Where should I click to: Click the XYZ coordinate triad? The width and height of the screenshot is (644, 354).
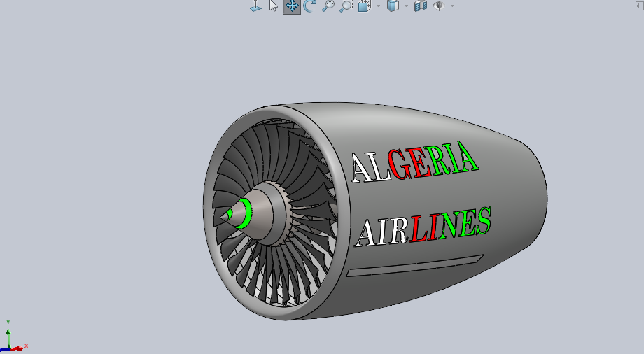click(x=15, y=337)
